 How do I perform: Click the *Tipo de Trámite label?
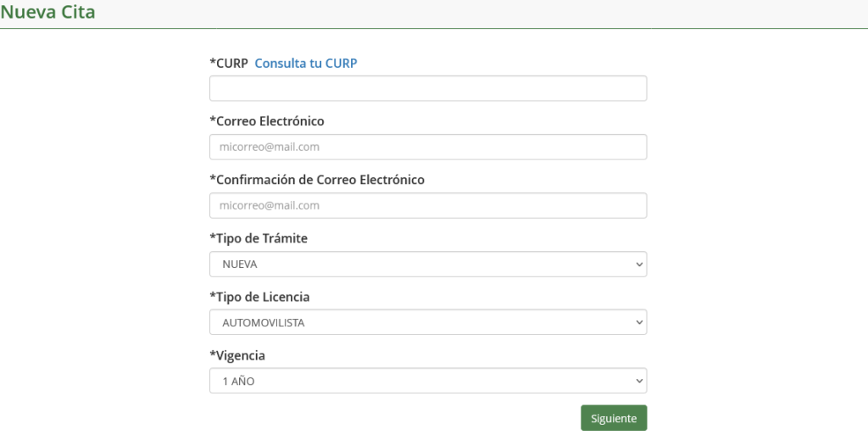pyautogui.click(x=259, y=238)
